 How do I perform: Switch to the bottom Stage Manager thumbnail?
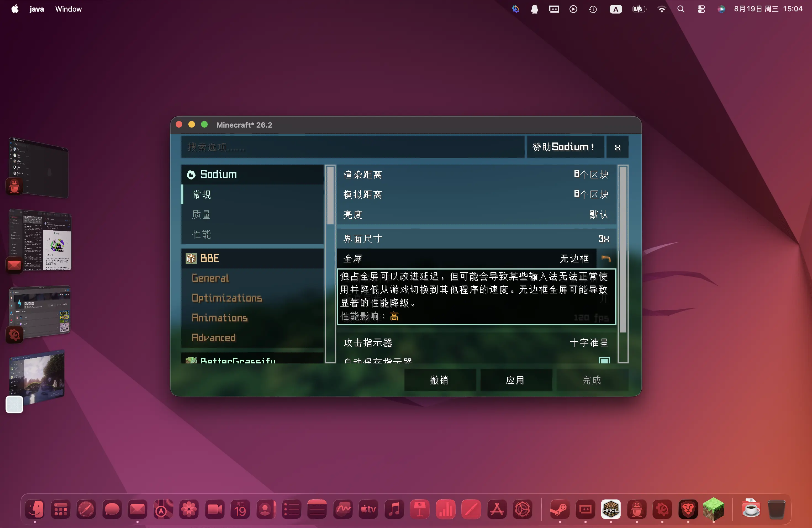click(x=37, y=377)
